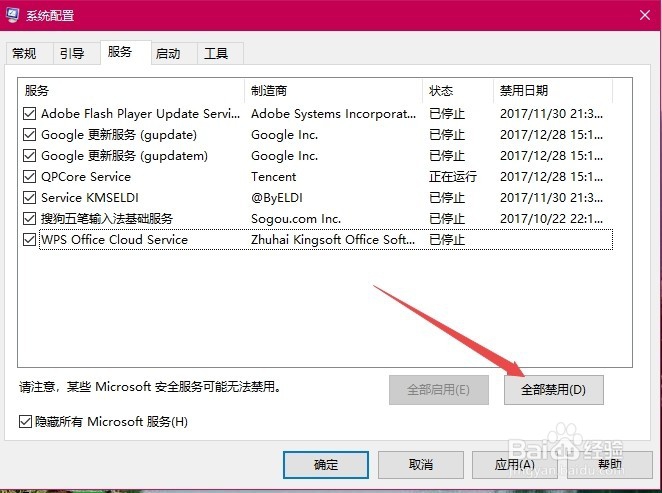Uncheck the QPCore Service checkbox
The height and width of the screenshot is (493, 662).
[29, 176]
